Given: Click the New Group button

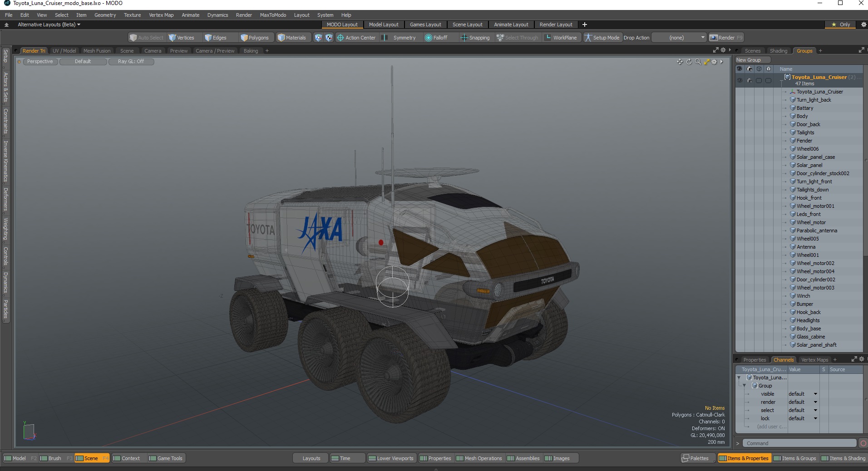Looking at the screenshot, I should [752, 60].
